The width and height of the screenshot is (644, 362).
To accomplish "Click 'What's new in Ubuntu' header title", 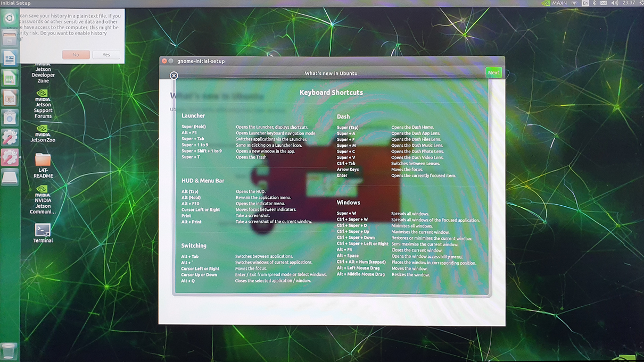I will click(x=331, y=73).
